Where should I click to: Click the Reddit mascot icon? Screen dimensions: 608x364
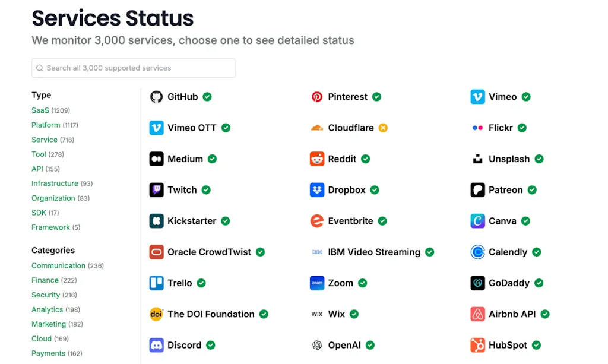click(317, 159)
